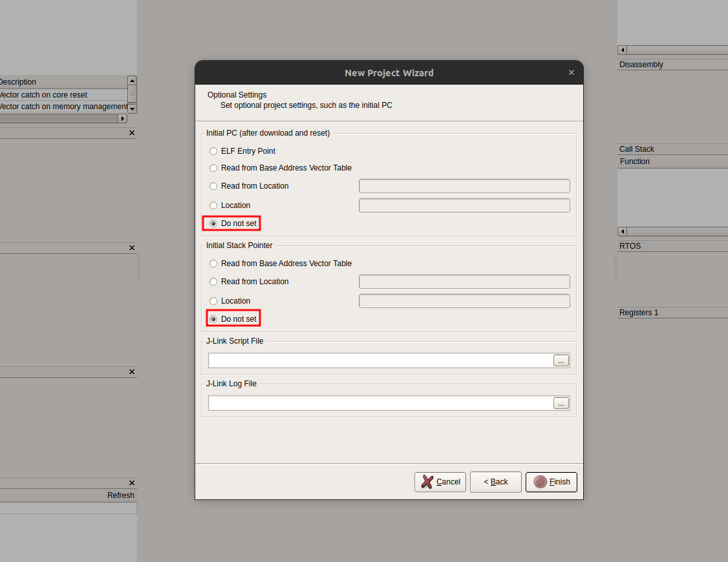Select Do not set for Initial PC

tap(213, 223)
